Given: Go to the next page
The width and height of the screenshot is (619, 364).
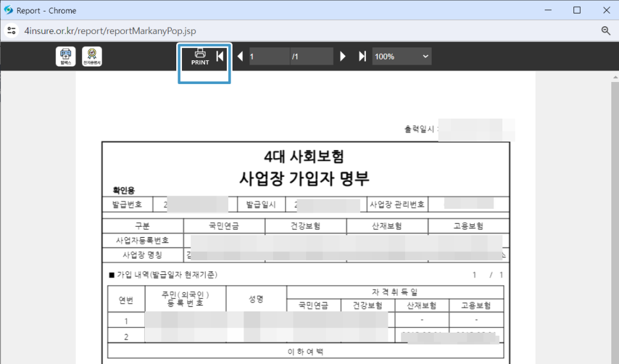Looking at the screenshot, I should point(343,56).
